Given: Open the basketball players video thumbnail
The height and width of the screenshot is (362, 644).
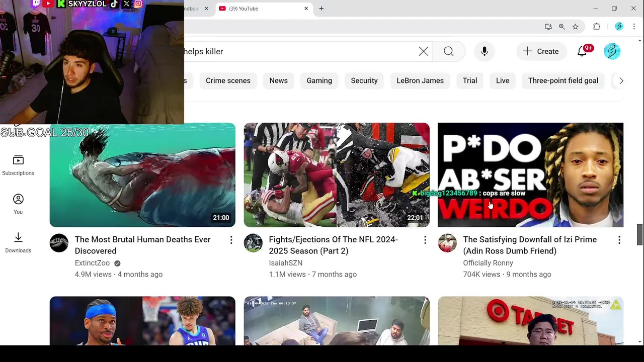Looking at the screenshot, I should click(x=142, y=321).
